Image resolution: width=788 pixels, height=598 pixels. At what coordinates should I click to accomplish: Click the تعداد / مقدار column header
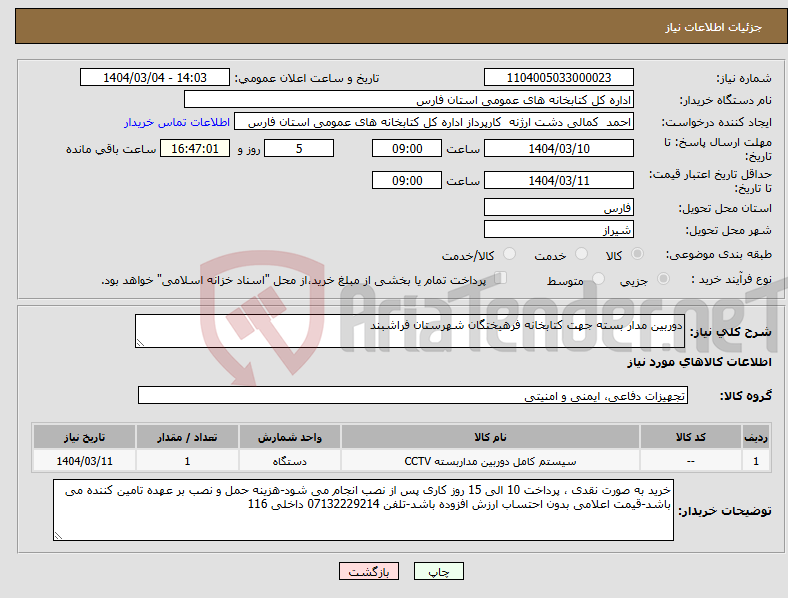click(x=187, y=437)
